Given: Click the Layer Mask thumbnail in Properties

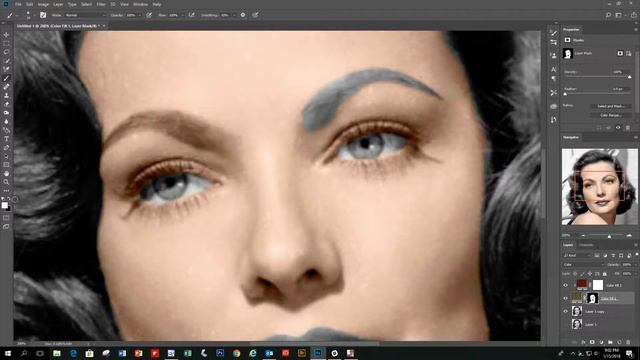Looking at the screenshot, I should point(567,53).
